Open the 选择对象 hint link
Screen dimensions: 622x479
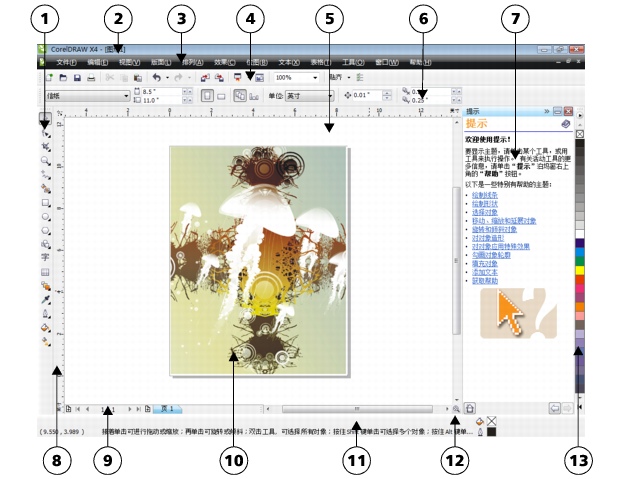coord(485,212)
